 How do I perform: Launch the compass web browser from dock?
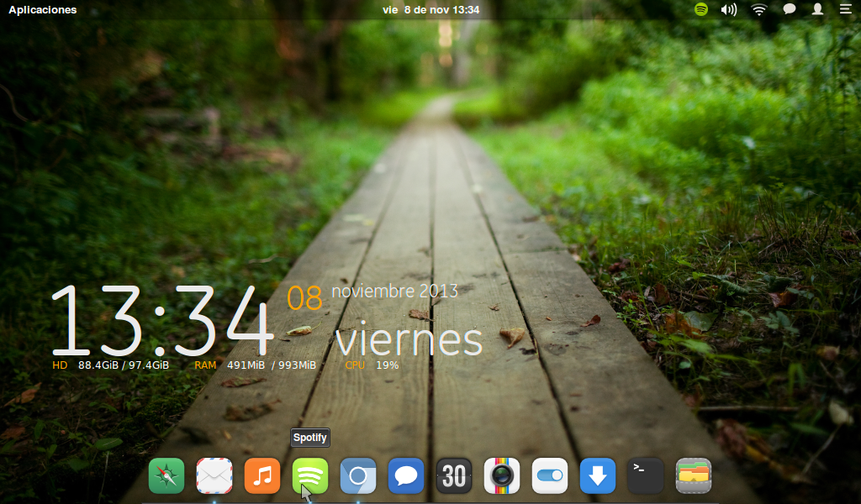pyautogui.click(x=166, y=475)
